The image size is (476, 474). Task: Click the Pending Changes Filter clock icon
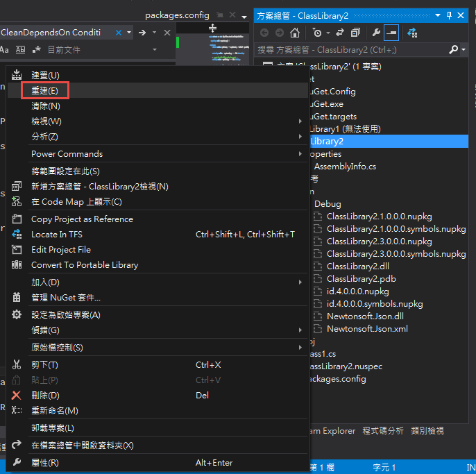317,33
